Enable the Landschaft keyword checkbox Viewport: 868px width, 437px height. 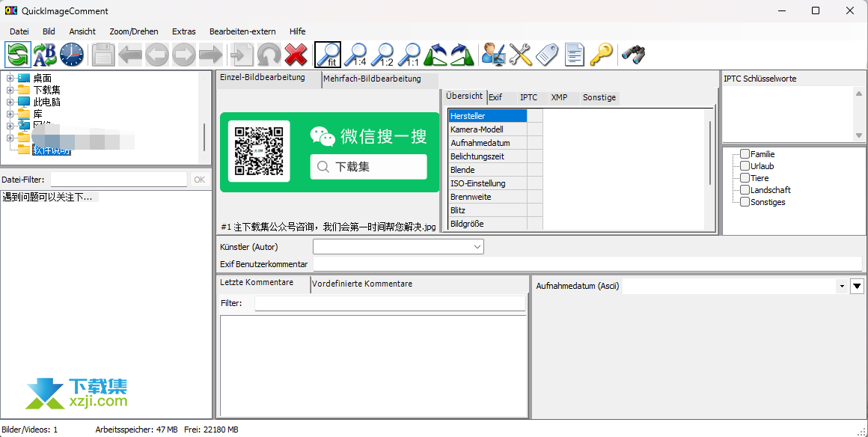(745, 190)
